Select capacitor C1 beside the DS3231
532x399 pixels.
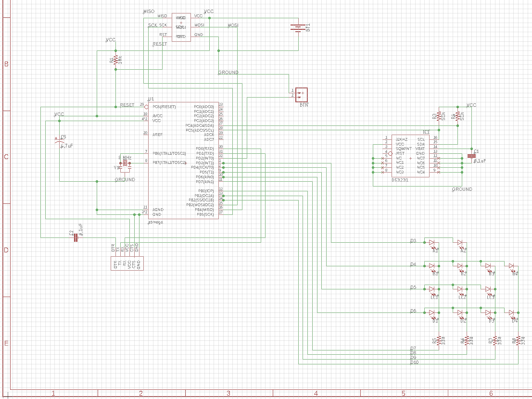[471, 156]
